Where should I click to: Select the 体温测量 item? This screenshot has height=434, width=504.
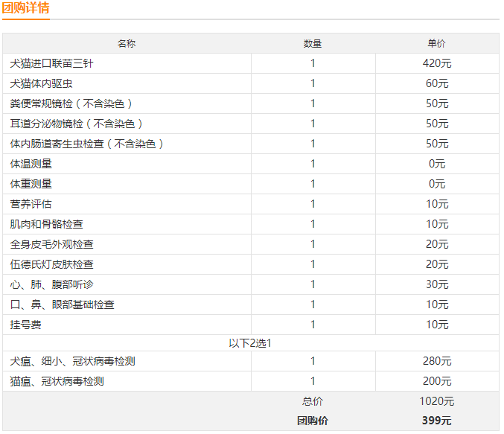click(x=31, y=164)
